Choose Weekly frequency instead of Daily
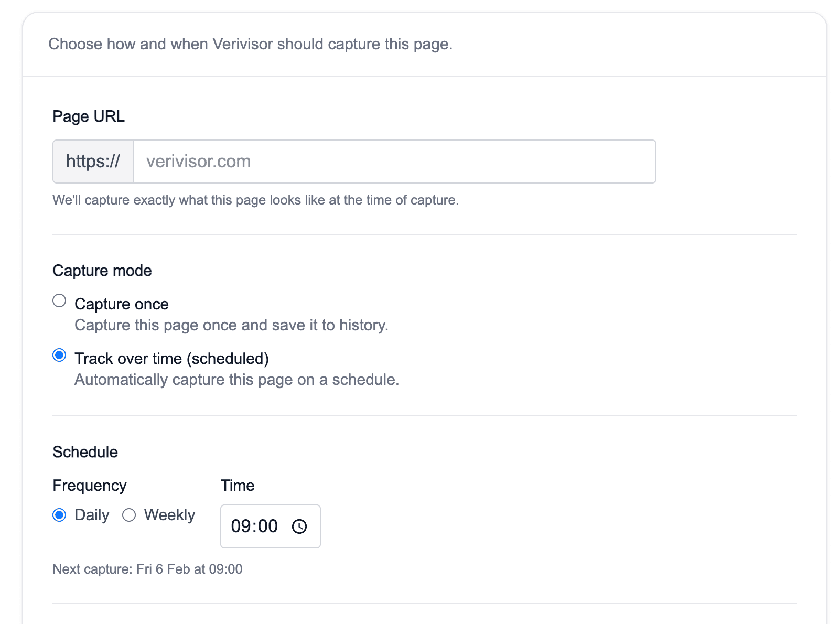Image resolution: width=840 pixels, height=624 pixels. [x=130, y=515]
